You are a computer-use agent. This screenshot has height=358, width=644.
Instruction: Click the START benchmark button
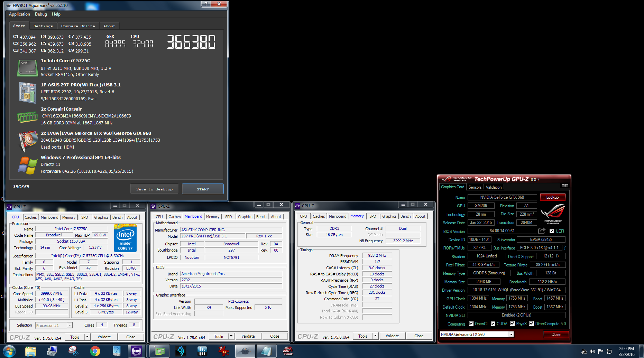pos(203,189)
